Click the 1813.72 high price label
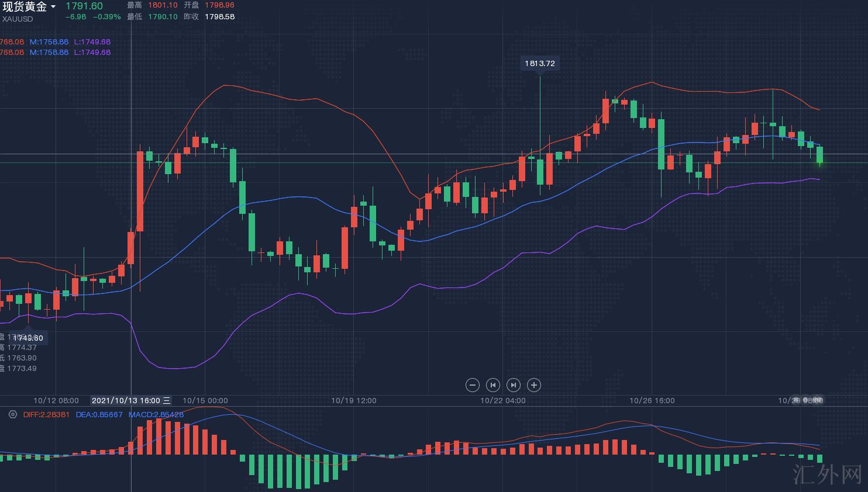The image size is (868, 492). click(539, 63)
